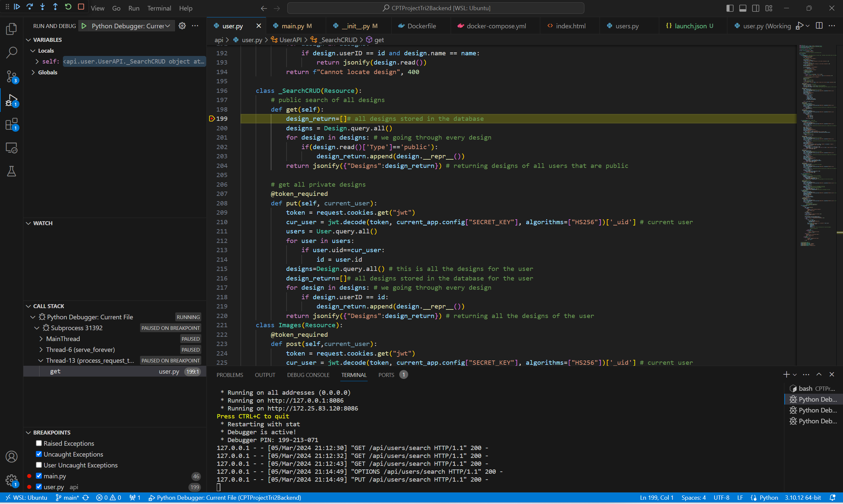843x504 pixels.
Task: Disable the main.py breakpoint checkbox
Action: point(39,476)
